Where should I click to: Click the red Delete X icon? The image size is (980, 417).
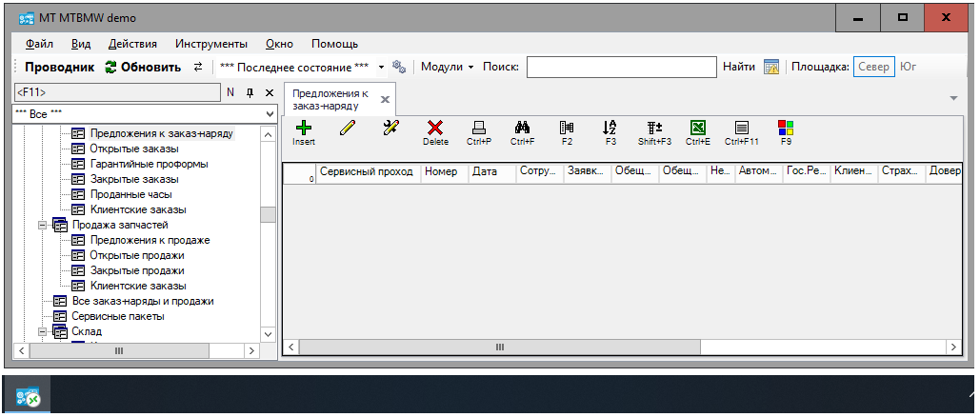point(435,129)
